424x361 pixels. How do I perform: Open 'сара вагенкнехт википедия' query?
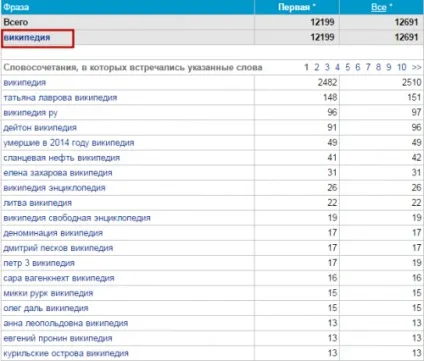59,278
